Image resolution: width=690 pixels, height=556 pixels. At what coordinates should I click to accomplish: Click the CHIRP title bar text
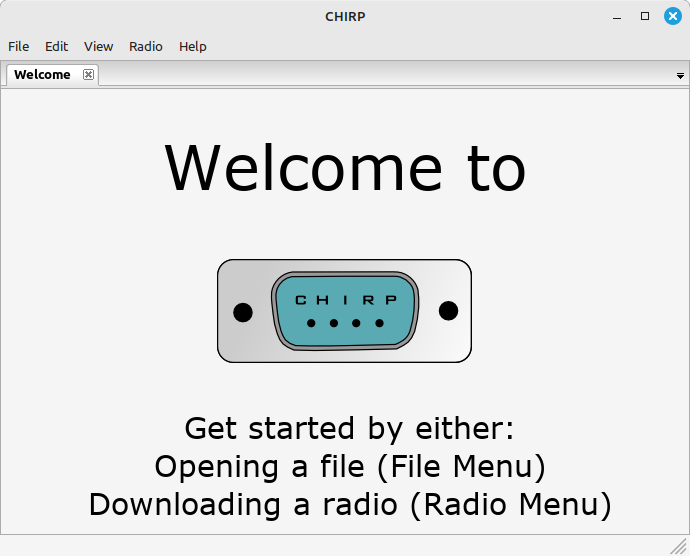345,16
